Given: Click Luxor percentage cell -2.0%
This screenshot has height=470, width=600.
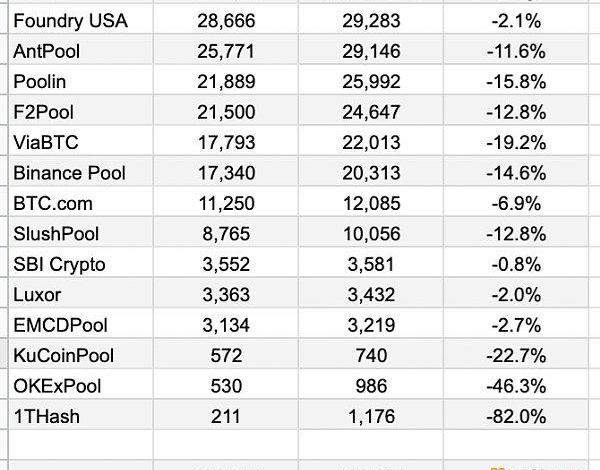Looking at the screenshot, I should point(516,294).
